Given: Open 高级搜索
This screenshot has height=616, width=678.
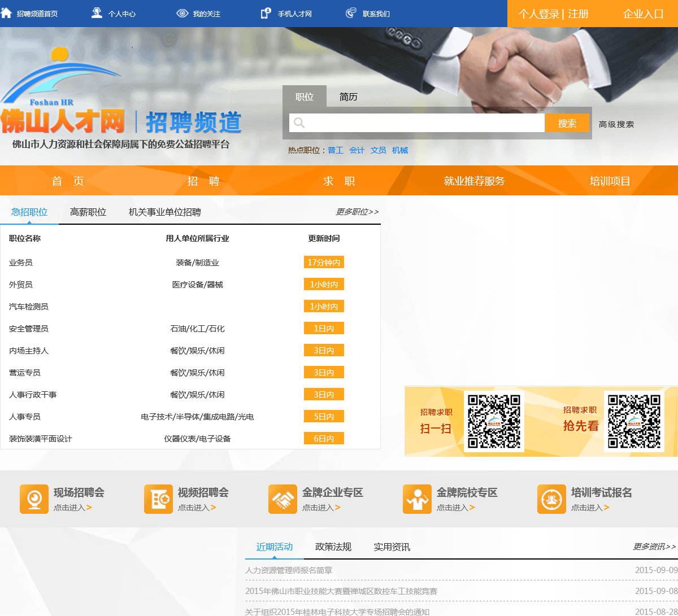Looking at the screenshot, I should coord(616,124).
